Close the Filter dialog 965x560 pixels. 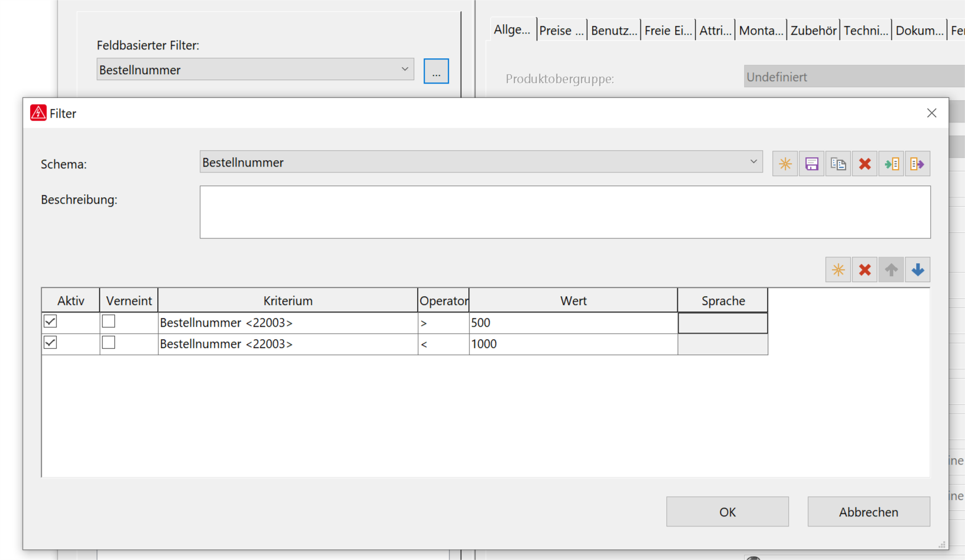tap(931, 113)
